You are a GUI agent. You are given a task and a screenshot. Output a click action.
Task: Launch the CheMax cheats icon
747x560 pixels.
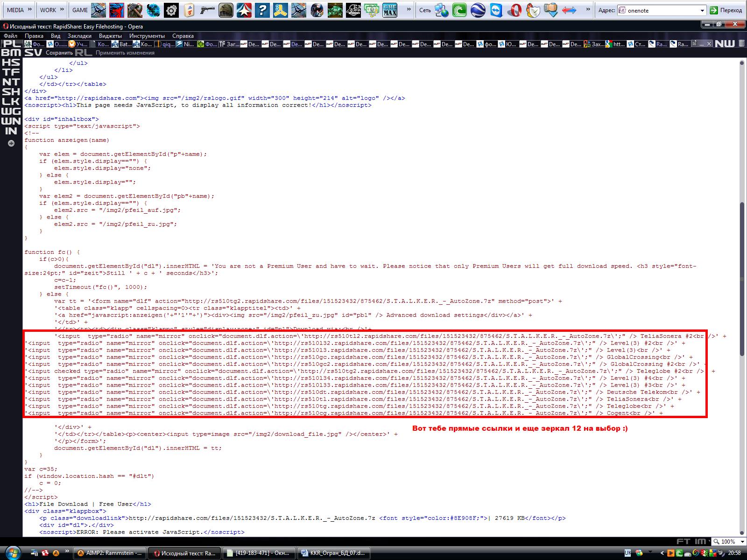click(390, 10)
